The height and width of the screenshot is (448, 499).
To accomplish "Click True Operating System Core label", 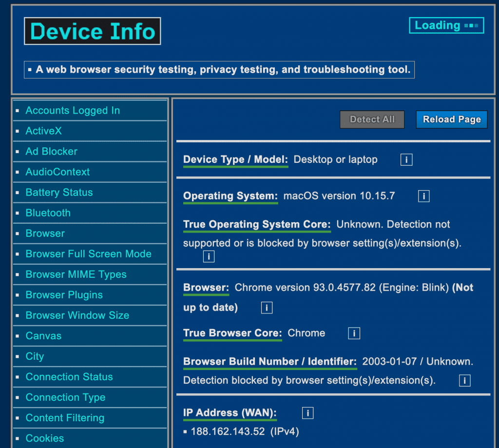I will pos(257,224).
